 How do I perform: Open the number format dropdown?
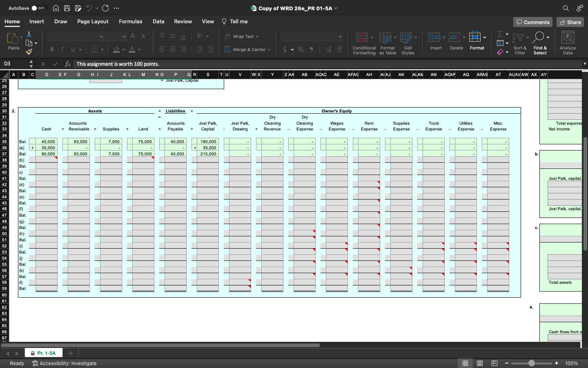[340, 37]
